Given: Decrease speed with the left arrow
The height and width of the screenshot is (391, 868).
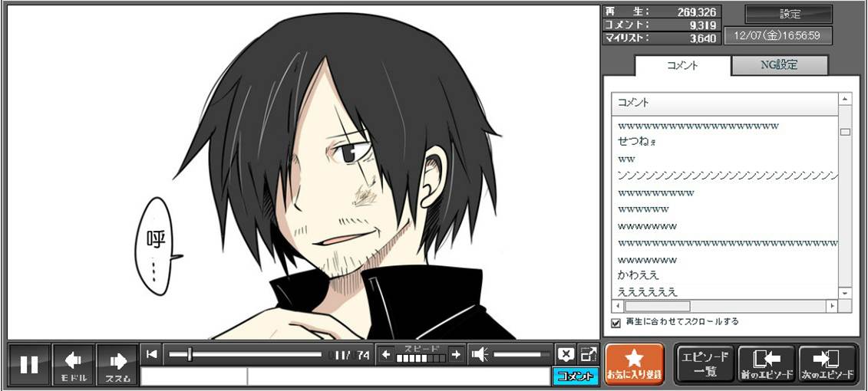Looking at the screenshot, I should click(386, 354).
